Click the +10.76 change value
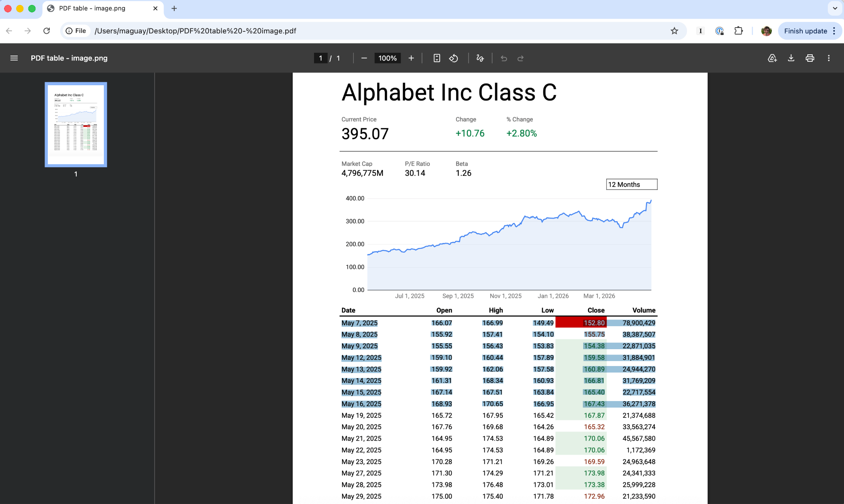This screenshot has width=844, height=504. pos(470,133)
